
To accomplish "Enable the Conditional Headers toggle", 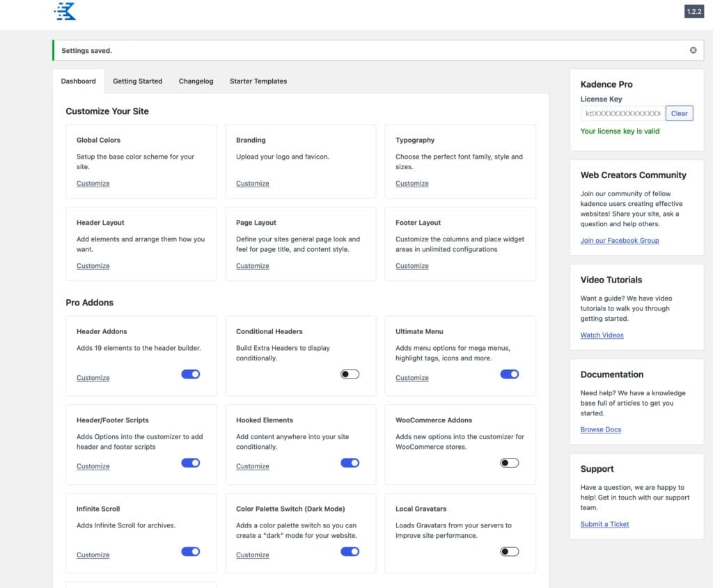I will click(350, 374).
